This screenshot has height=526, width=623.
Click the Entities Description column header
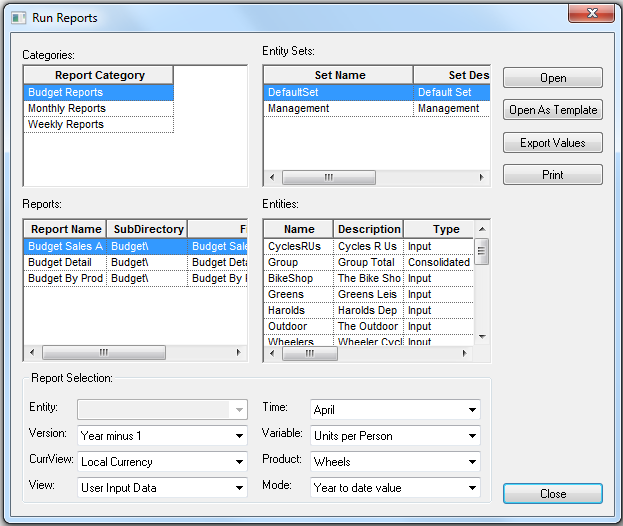point(369,229)
